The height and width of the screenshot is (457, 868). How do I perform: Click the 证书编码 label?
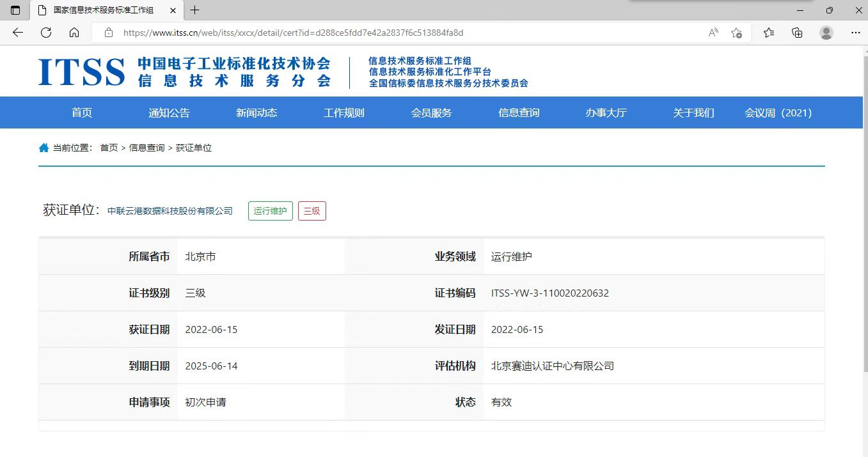pos(455,293)
